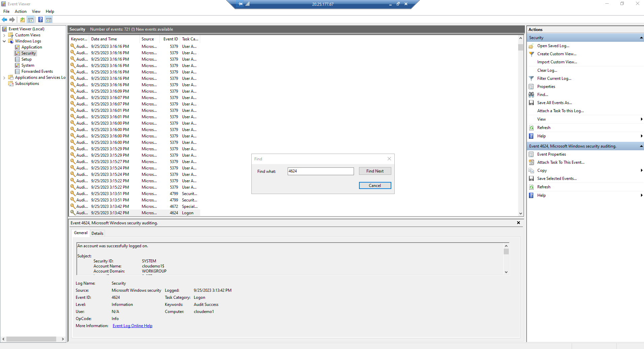Sort by the Date and Time column header

click(x=114, y=39)
